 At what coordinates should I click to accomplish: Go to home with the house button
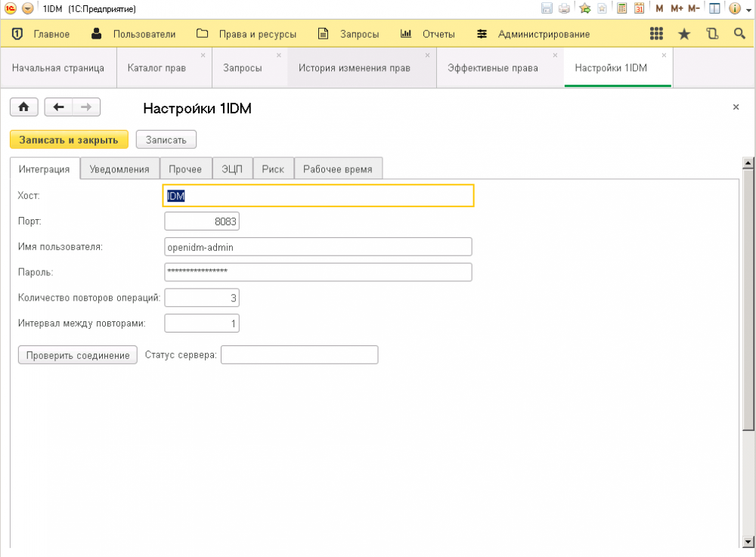tap(23, 107)
